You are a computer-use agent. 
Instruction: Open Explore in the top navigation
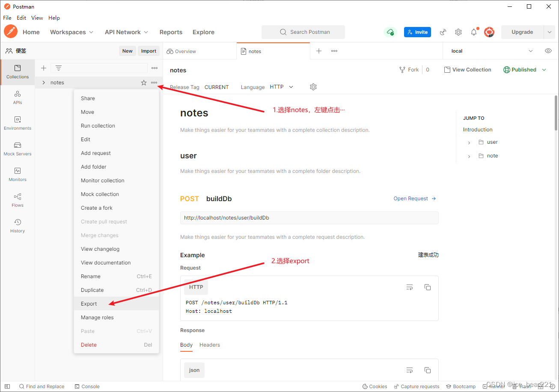pyautogui.click(x=204, y=32)
